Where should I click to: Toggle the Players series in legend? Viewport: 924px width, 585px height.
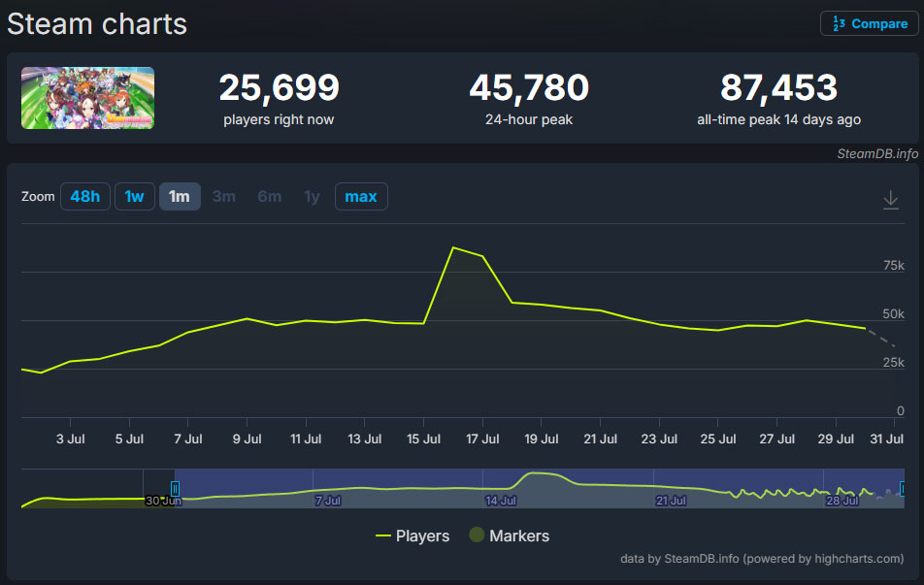coord(422,536)
